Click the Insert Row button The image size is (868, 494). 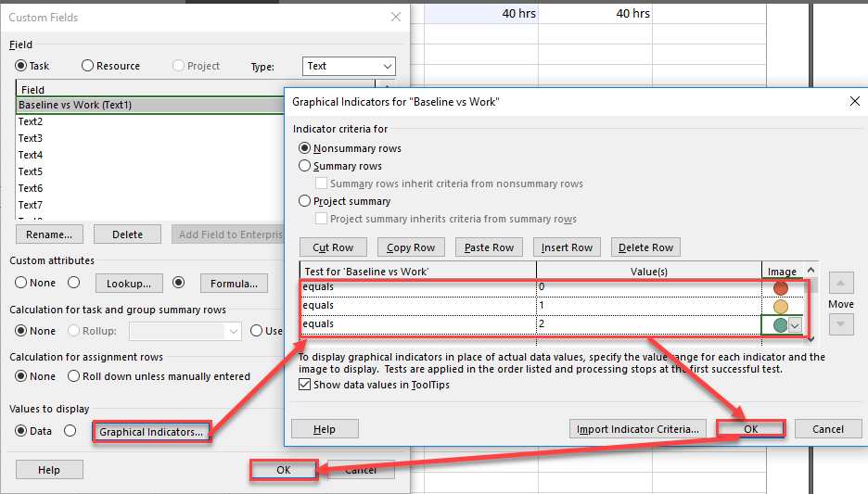(567, 247)
